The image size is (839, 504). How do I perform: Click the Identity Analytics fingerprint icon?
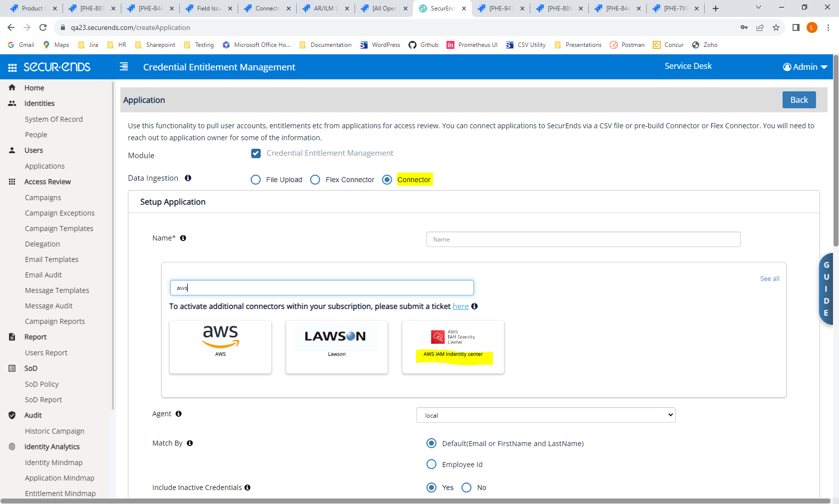(11, 447)
